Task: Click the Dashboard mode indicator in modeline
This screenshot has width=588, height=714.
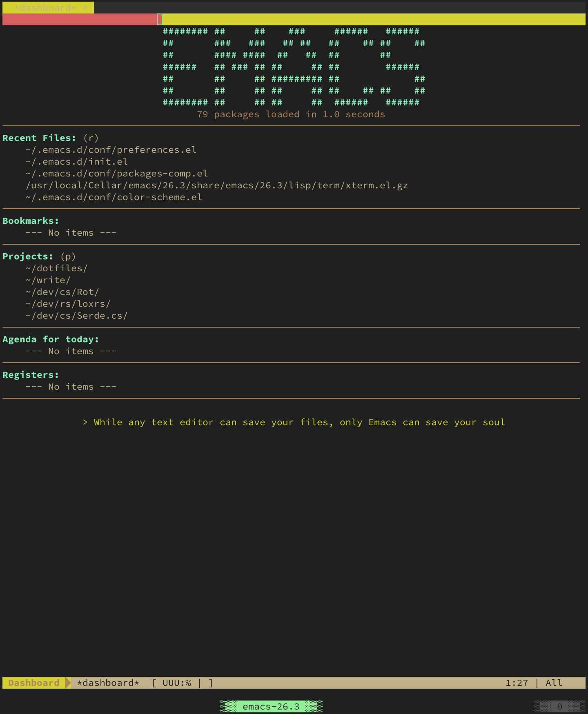Action: pos(33,683)
